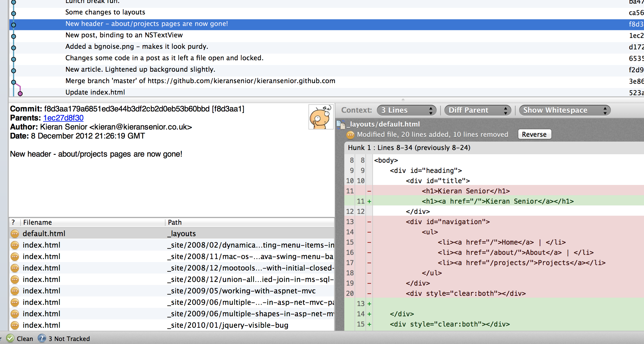Open parent commit link 1ec27d8f30
The height and width of the screenshot is (344, 644).
click(x=63, y=118)
